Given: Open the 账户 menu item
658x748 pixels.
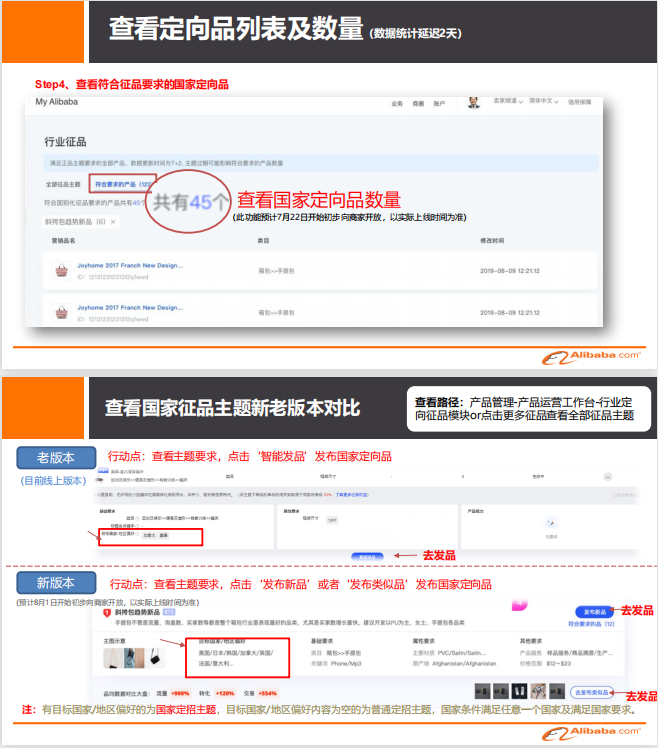Looking at the screenshot, I should coord(439,103).
